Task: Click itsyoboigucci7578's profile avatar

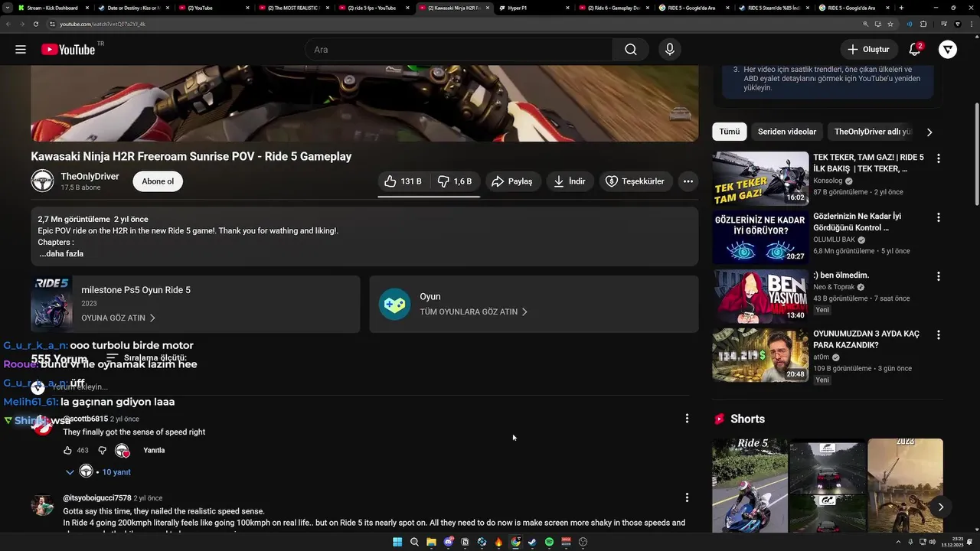Action: pos(42,506)
